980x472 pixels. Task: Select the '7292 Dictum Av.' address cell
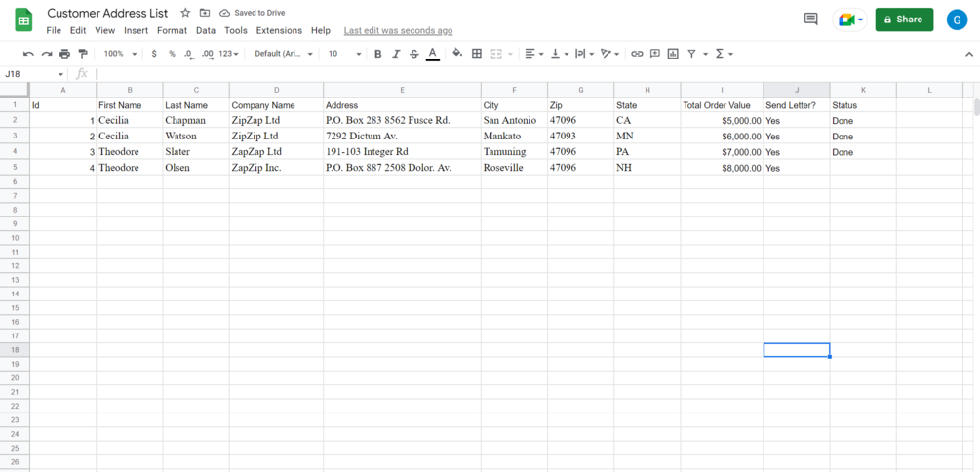pos(402,137)
